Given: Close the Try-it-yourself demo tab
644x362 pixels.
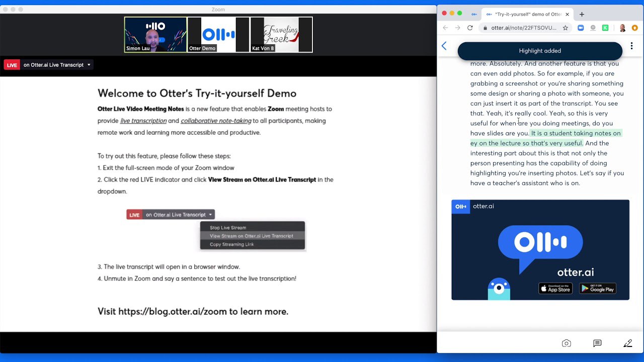Looking at the screenshot, I should tap(568, 14).
